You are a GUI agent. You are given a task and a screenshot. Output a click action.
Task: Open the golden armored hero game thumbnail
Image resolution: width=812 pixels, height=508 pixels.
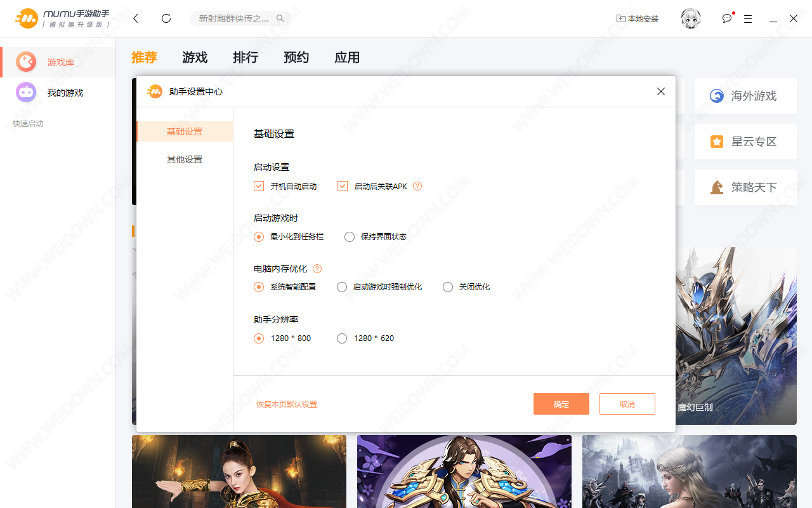coord(464,471)
